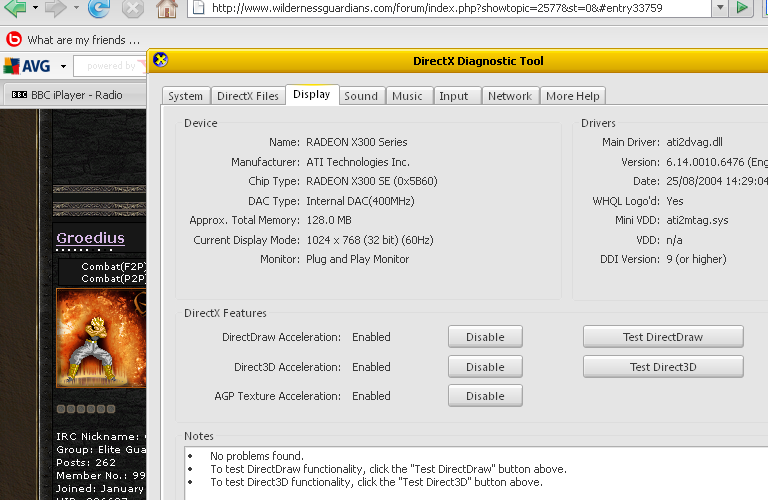The image size is (768, 500).
Task: Switch to the Music tab
Action: [x=408, y=96]
